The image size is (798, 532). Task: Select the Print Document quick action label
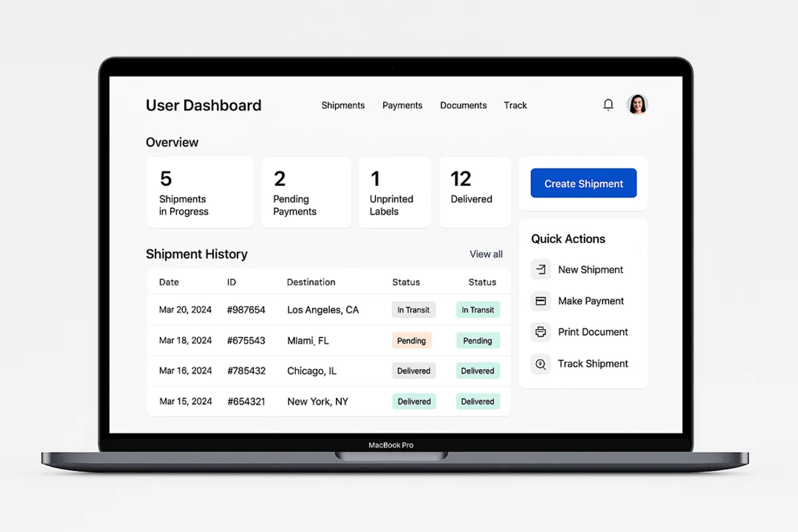593,332
